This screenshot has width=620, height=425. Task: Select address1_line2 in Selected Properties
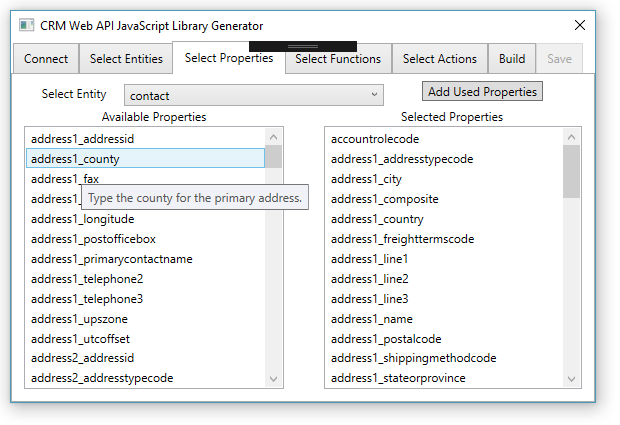[x=444, y=279]
